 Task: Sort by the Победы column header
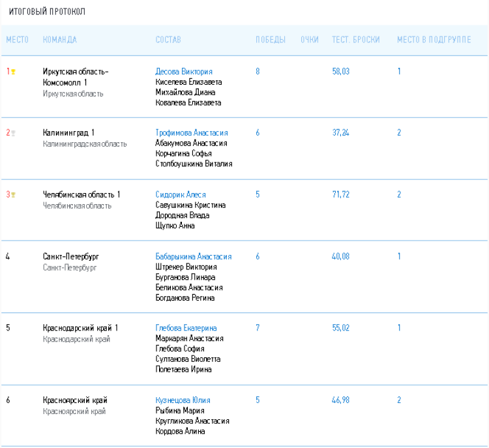point(271,40)
